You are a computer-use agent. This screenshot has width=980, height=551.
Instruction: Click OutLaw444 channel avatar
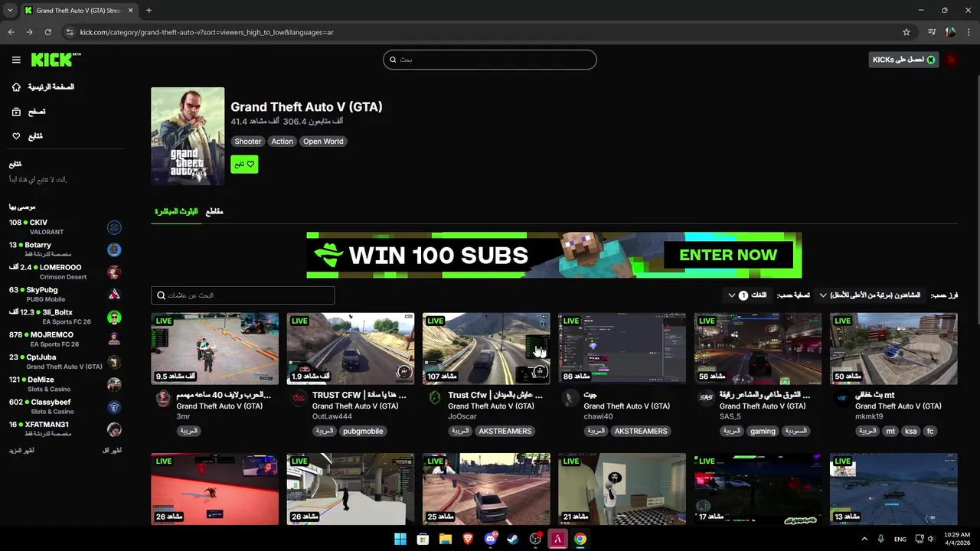299,398
